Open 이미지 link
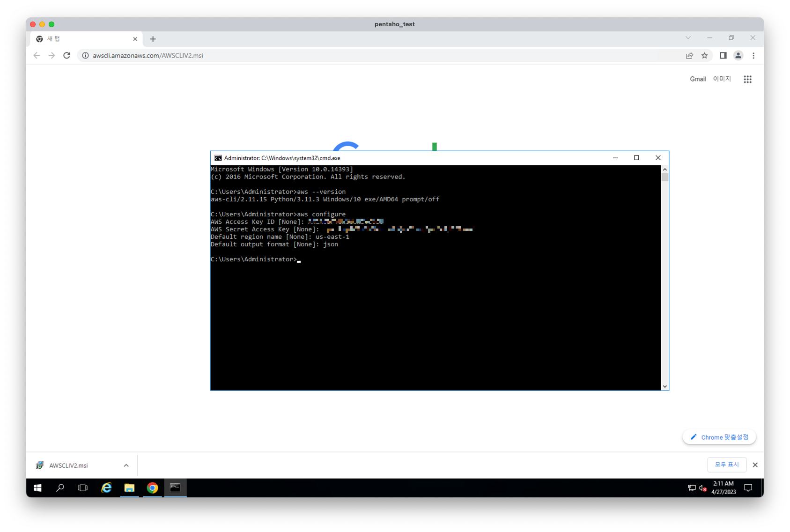Viewport: 790px width, 532px height. tap(722, 79)
